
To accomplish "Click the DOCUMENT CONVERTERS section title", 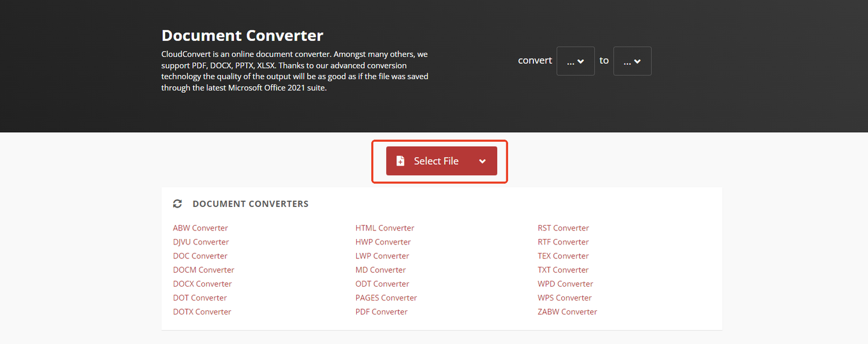I will (x=251, y=204).
